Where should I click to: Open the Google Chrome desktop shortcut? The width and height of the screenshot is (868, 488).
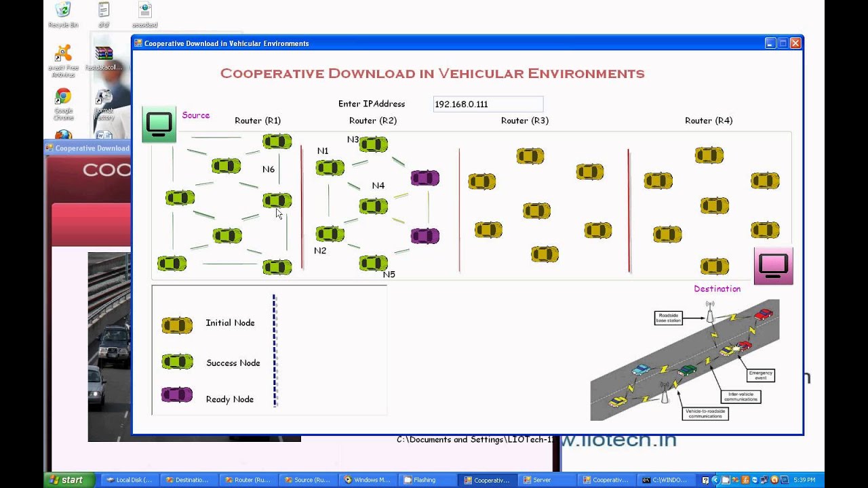point(63,104)
